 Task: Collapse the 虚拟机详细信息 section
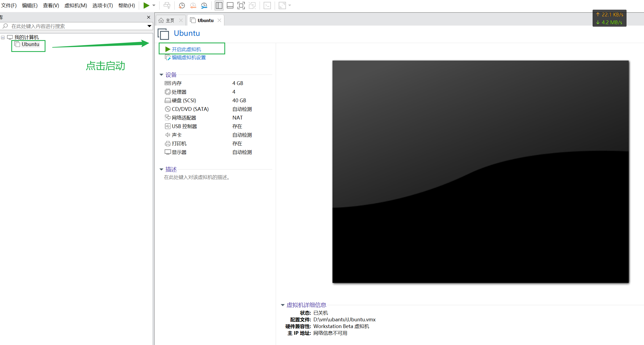click(x=282, y=305)
